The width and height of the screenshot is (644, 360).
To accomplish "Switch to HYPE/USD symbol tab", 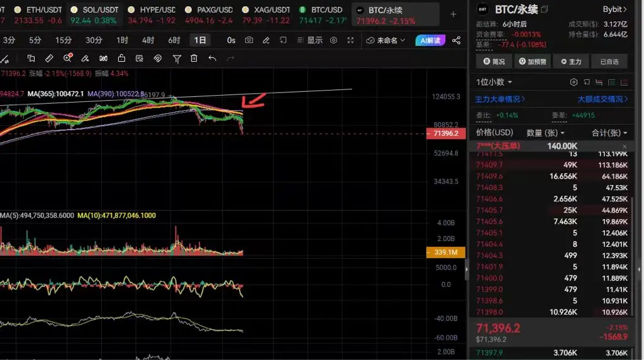I will (x=152, y=15).
